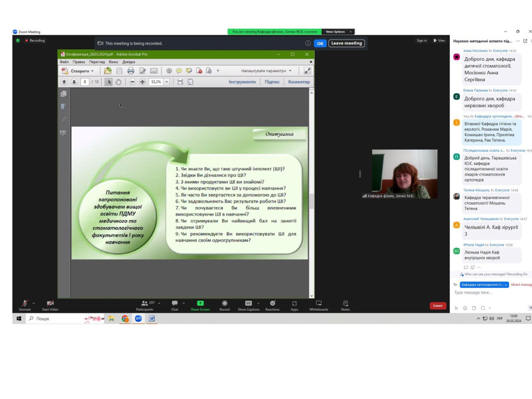Open chat text formatting options
The height and width of the screenshot is (399, 532).
click(x=456, y=308)
